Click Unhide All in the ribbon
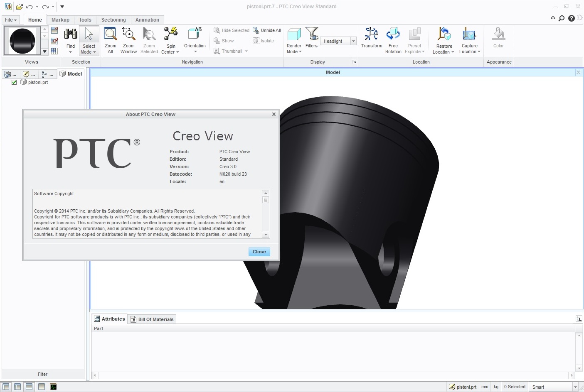584x392 pixels. 267,30
